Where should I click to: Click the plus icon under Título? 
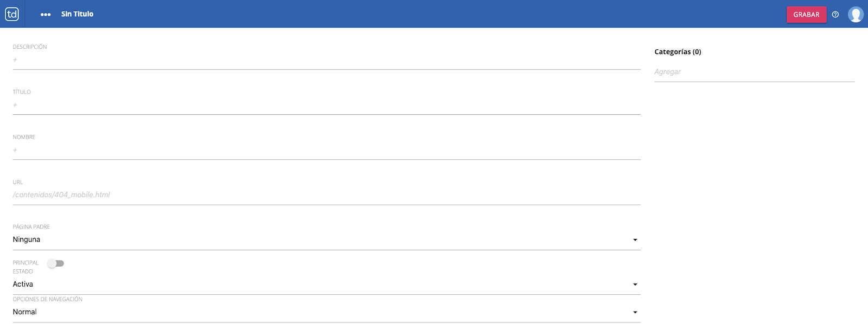(x=15, y=105)
